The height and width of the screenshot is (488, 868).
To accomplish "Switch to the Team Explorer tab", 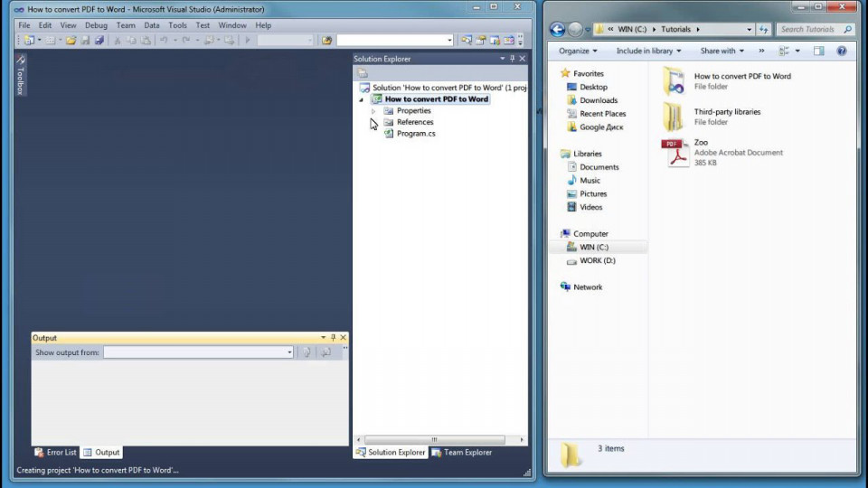I will pyautogui.click(x=462, y=453).
